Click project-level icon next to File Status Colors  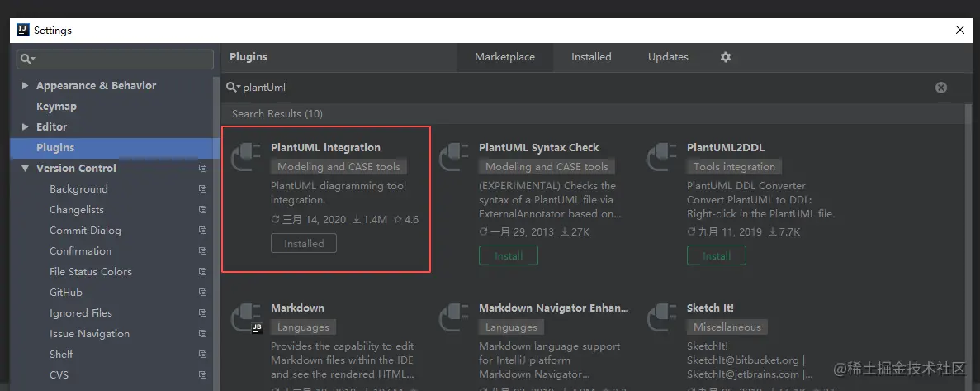[x=202, y=271]
